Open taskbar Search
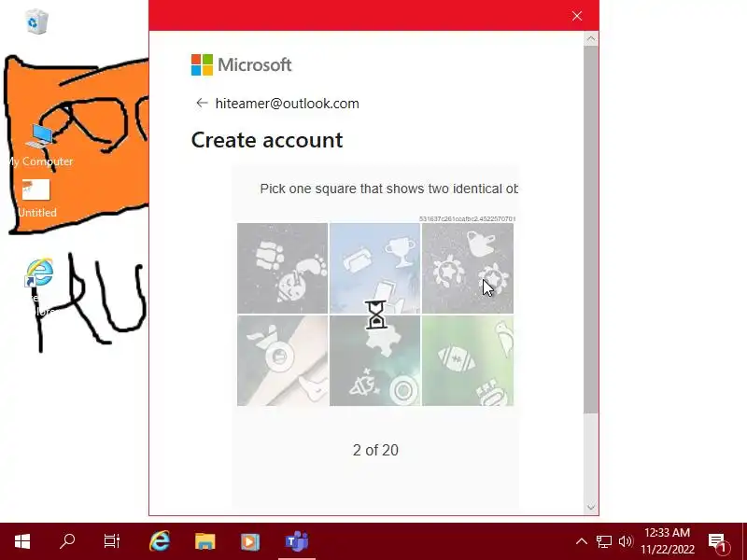Screen dimensions: 747x560 coord(67,541)
